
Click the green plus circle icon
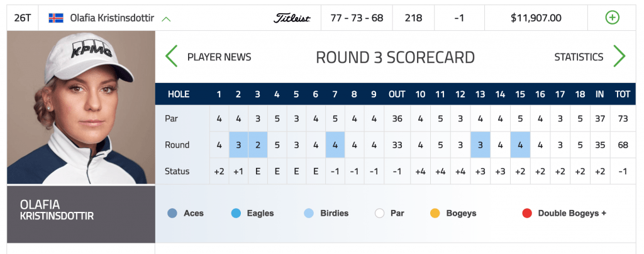[612, 18]
